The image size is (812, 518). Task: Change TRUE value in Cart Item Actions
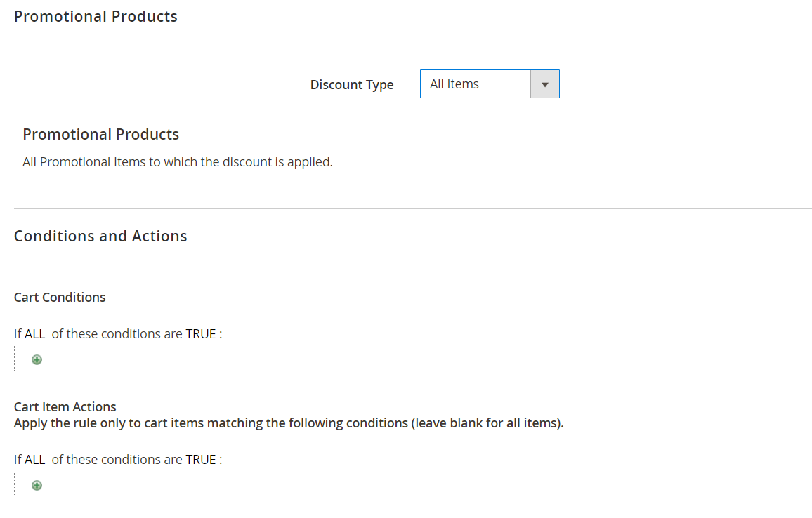coord(201,460)
